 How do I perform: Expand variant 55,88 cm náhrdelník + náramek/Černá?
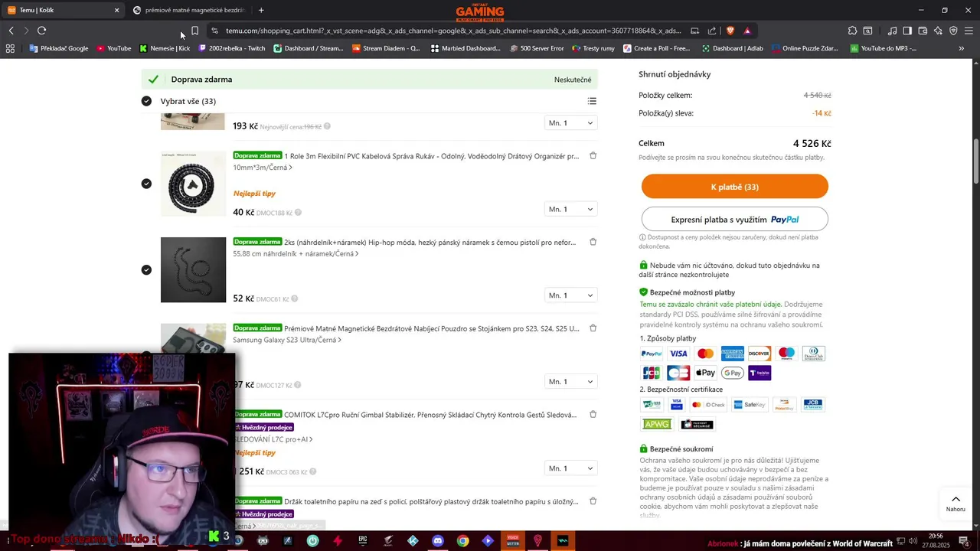tap(296, 254)
